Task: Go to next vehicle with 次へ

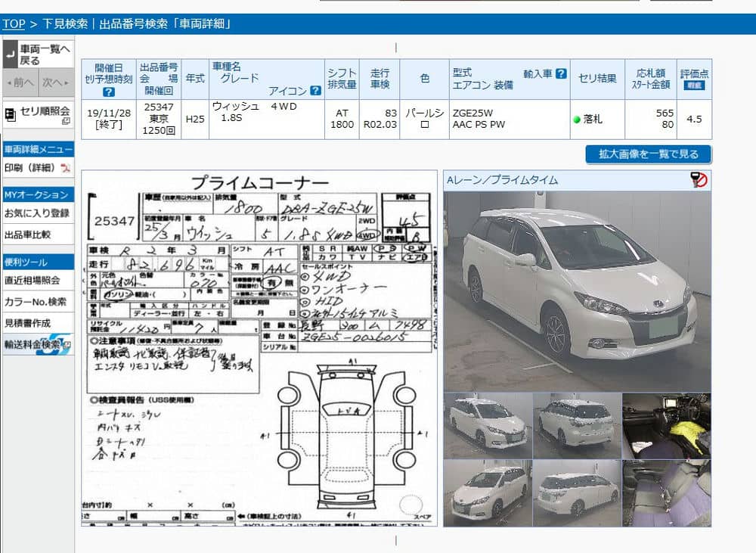Action: pos(56,82)
